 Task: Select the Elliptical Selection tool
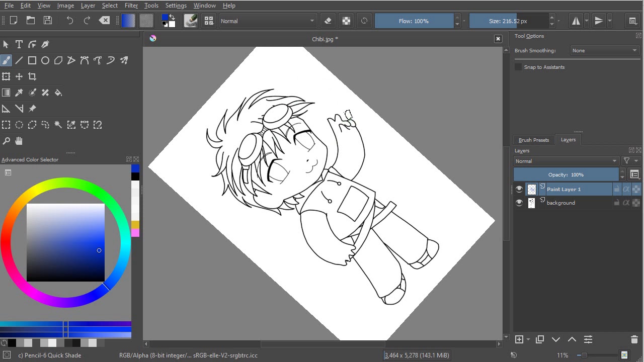click(x=19, y=125)
